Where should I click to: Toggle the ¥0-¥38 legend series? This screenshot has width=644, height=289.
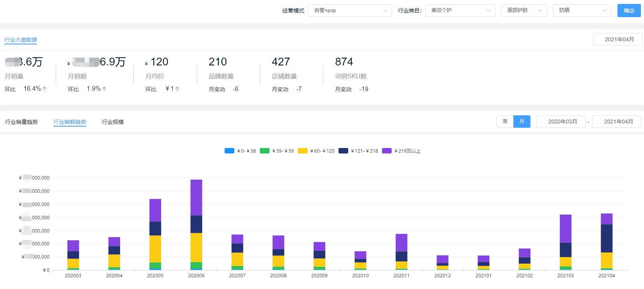[240, 151]
